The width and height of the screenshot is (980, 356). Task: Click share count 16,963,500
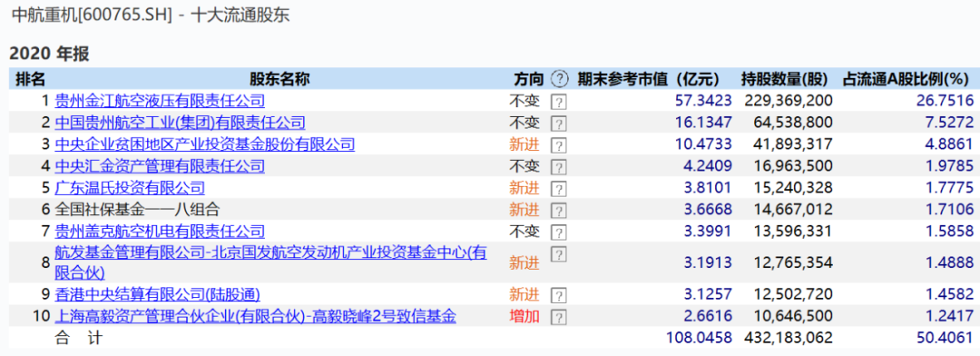tap(794, 166)
